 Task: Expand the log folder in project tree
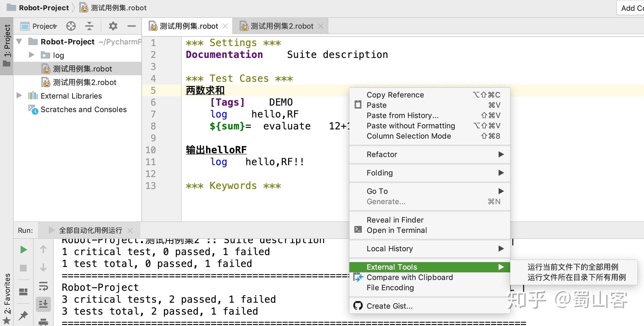(x=32, y=55)
